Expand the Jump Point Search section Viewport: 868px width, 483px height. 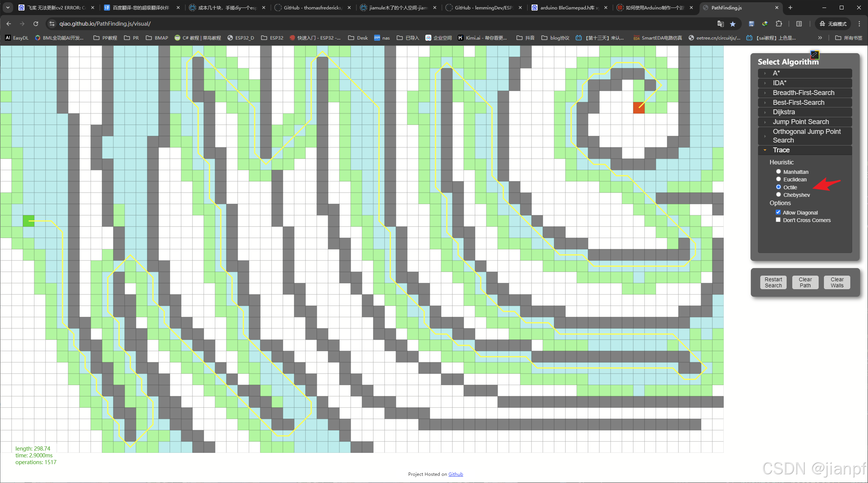point(801,122)
